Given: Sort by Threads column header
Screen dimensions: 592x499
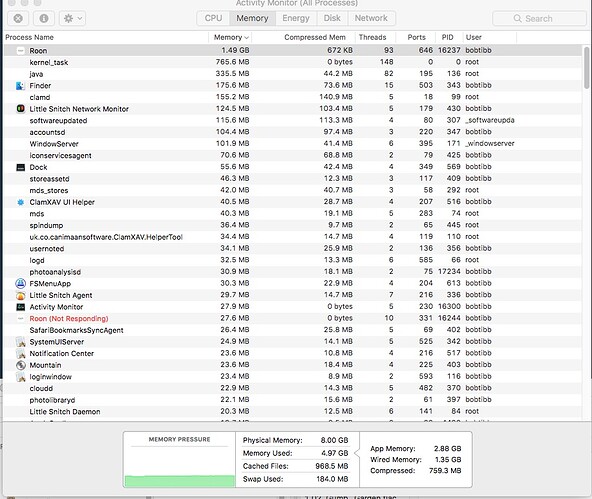Looking at the screenshot, I should coord(372,37).
